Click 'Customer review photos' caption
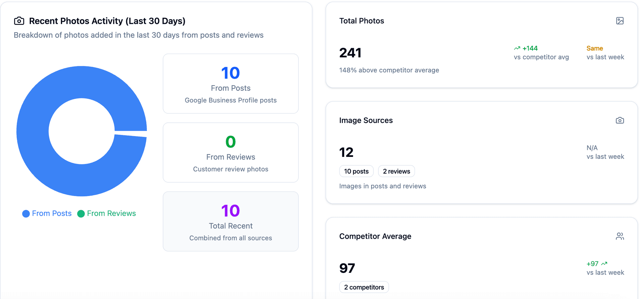This screenshot has height=299, width=644. point(231,169)
